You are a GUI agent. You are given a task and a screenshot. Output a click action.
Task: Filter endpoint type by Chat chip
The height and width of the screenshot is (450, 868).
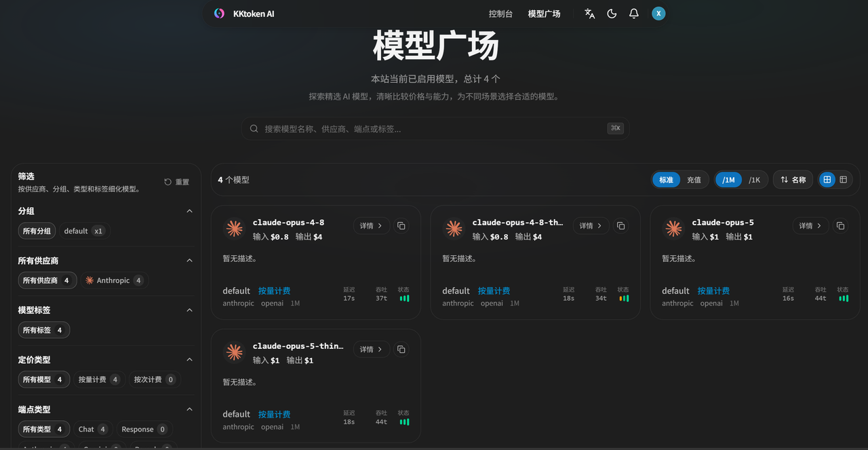tap(93, 429)
